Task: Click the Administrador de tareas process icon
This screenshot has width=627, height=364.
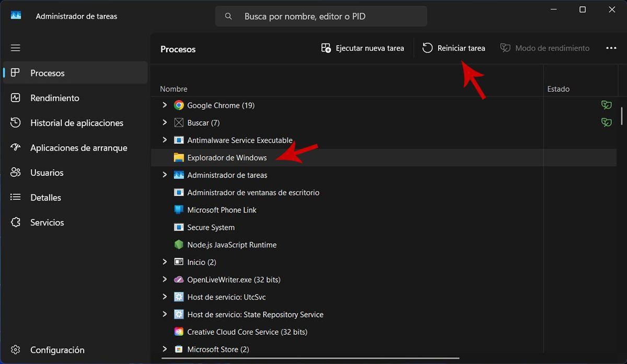Action: pyautogui.click(x=179, y=175)
